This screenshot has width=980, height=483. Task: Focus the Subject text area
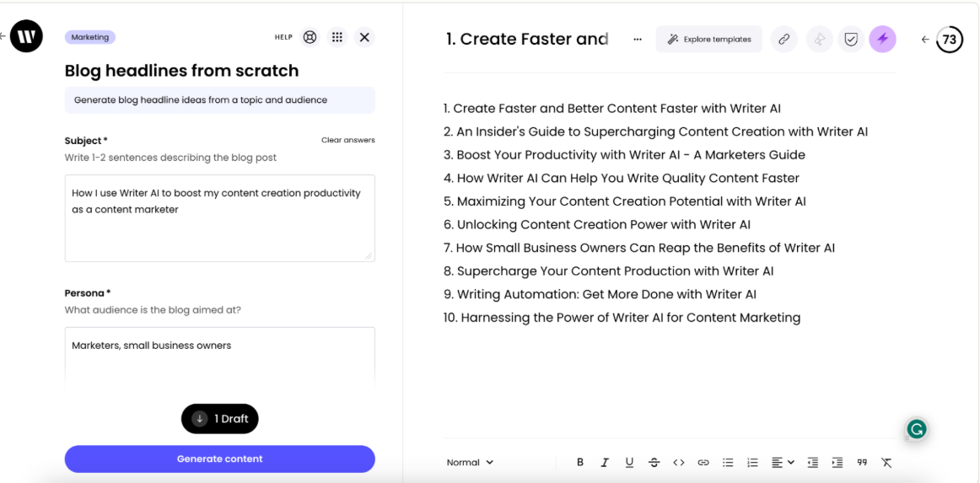(x=220, y=218)
